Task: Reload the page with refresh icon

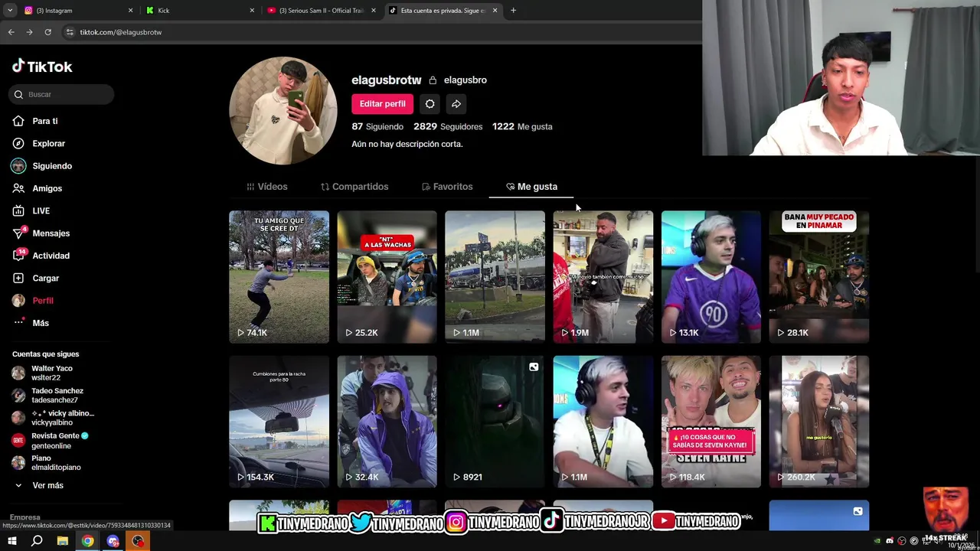Action: pyautogui.click(x=47, y=32)
